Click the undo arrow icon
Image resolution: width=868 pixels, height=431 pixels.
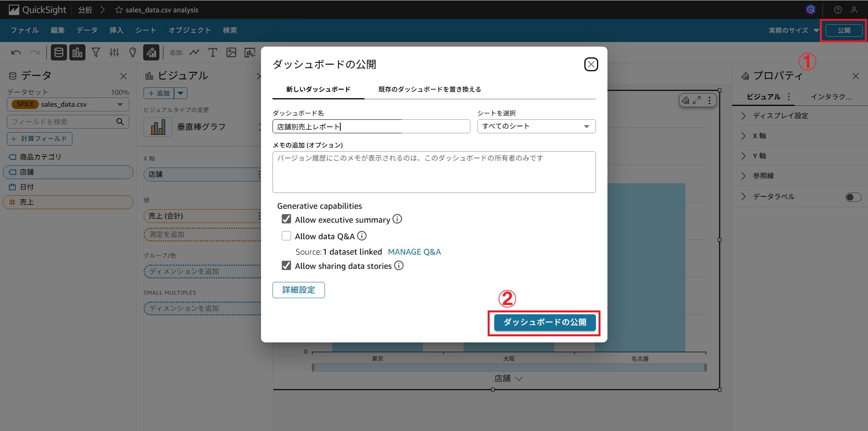(16, 52)
